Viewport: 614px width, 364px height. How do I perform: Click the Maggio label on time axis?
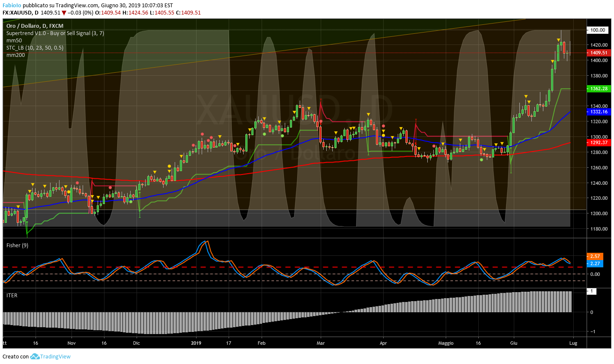point(446,343)
